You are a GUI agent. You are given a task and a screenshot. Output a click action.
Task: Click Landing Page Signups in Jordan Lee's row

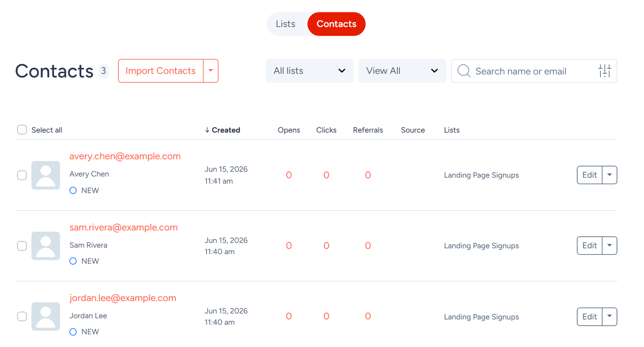(481, 317)
